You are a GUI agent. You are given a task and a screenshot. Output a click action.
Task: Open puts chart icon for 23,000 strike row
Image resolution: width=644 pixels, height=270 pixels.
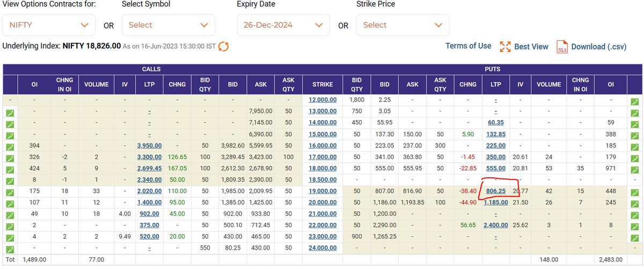coord(635,238)
